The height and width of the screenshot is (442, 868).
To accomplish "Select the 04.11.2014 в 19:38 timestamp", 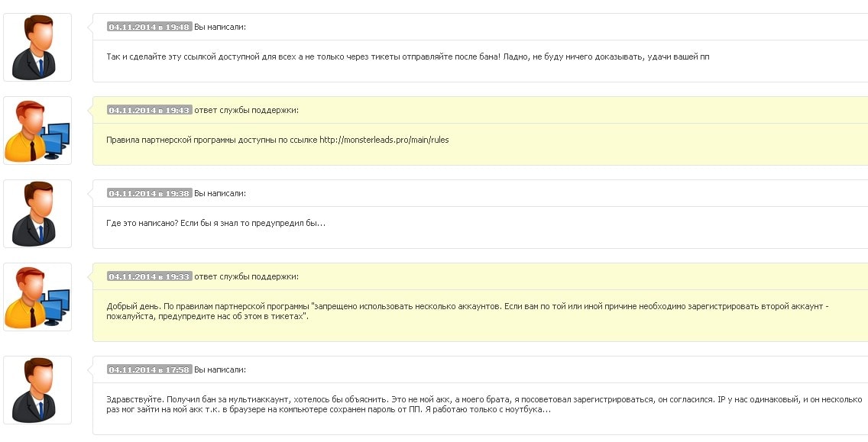I will pos(149,193).
